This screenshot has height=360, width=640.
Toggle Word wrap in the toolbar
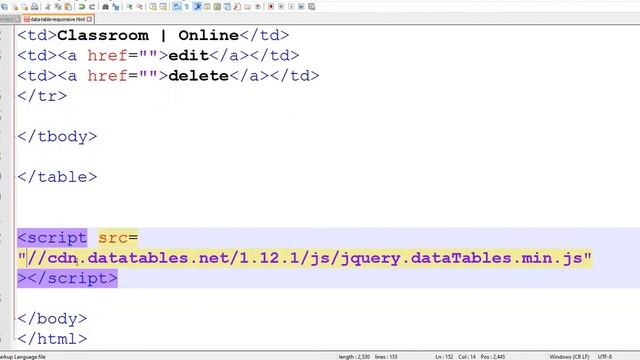pos(176,7)
